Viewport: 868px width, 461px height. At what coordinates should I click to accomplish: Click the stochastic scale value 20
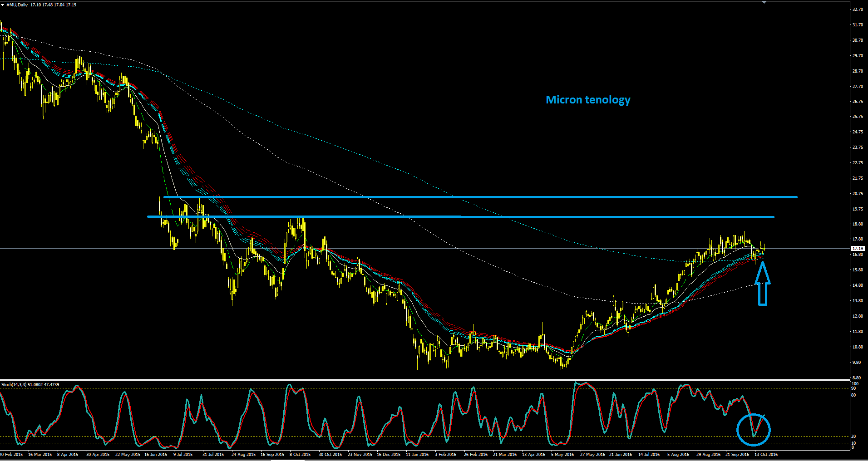(x=854, y=436)
